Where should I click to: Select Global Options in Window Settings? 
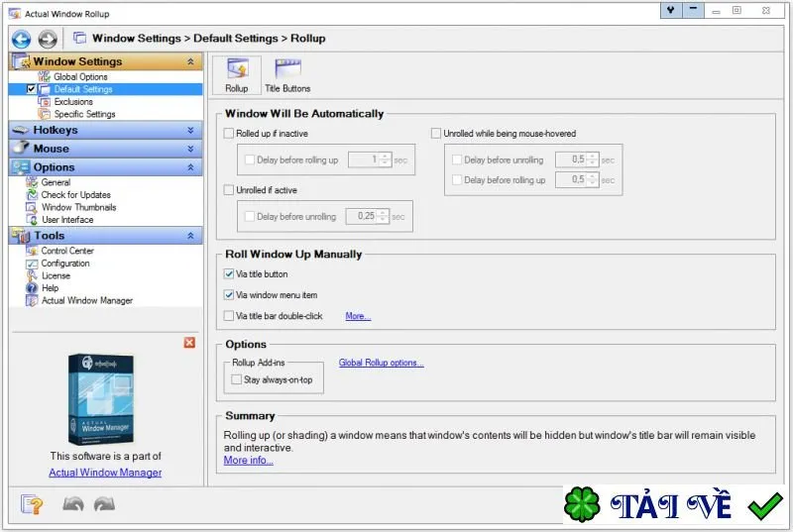[80, 77]
